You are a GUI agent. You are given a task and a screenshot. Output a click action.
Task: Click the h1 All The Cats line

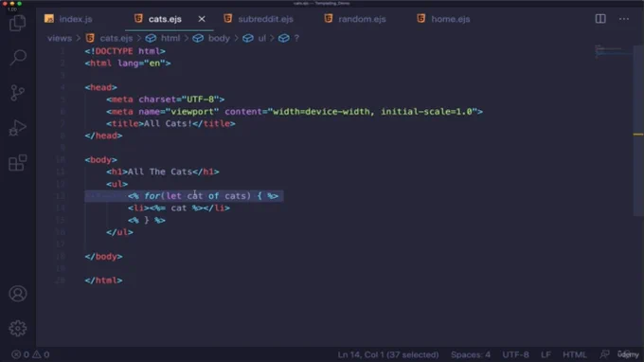[163, 172]
